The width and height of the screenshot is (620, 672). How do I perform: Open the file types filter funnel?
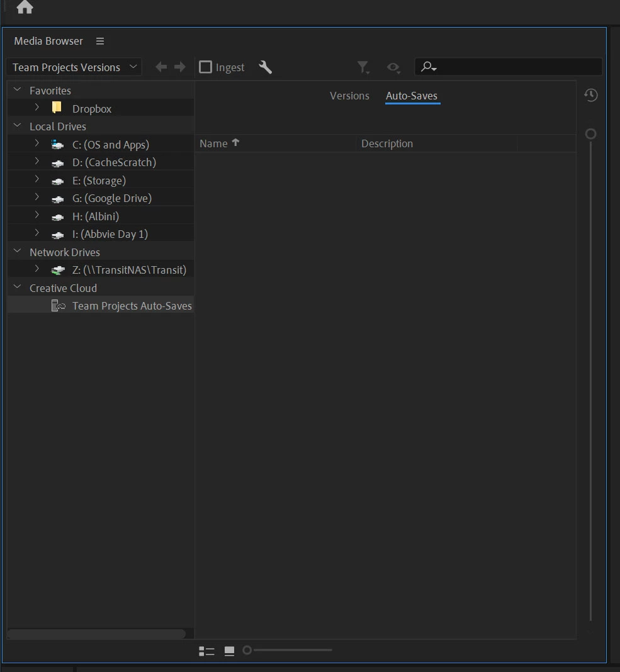363,67
